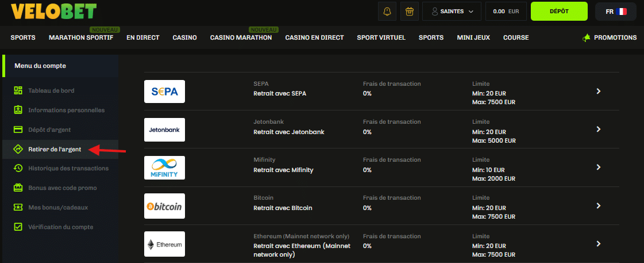
Task: Open the SAINTES account dropdown
Action: point(452,11)
